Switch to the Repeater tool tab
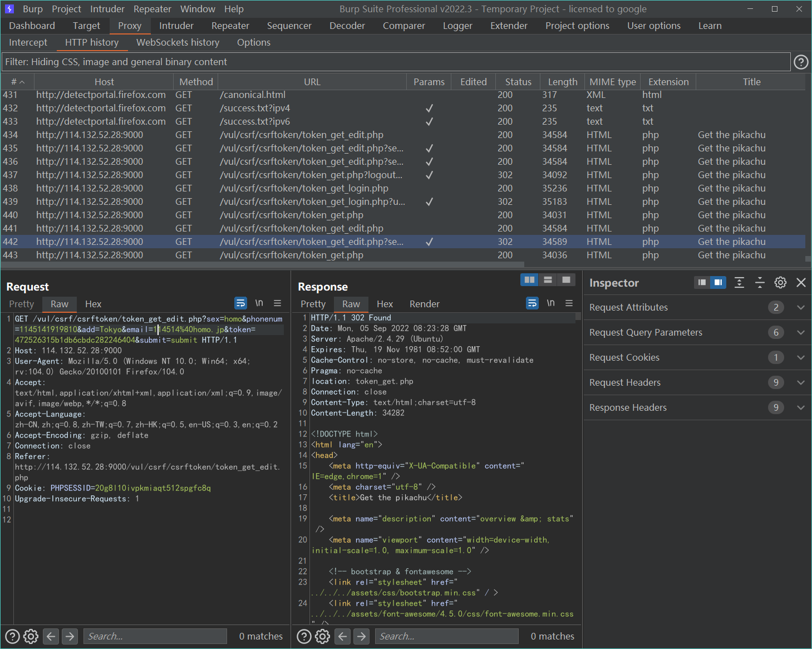Image resolution: width=812 pixels, height=649 pixels. pos(230,26)
